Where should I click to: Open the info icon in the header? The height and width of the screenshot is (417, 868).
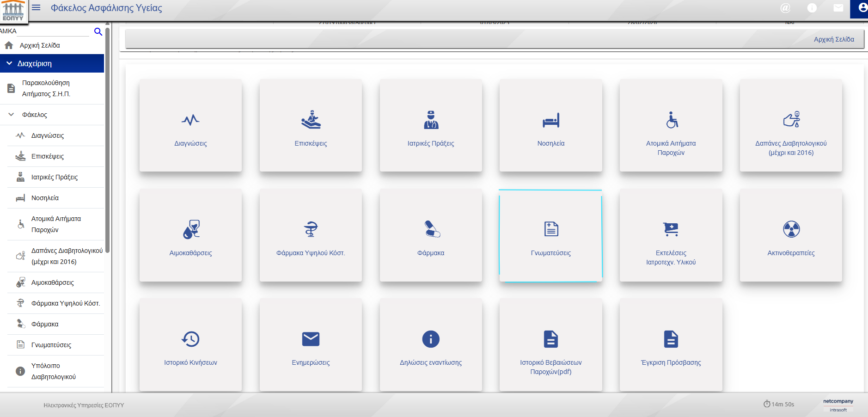coord(812,8)
